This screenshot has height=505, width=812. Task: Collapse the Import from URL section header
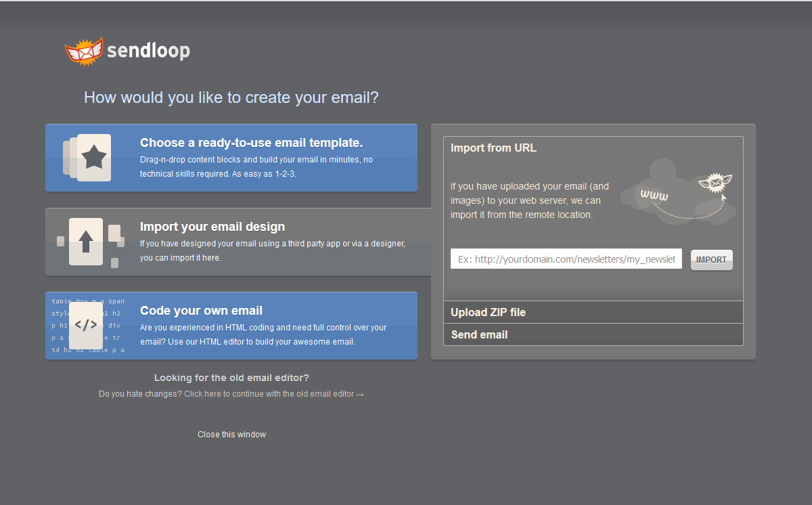click(493, 148)
